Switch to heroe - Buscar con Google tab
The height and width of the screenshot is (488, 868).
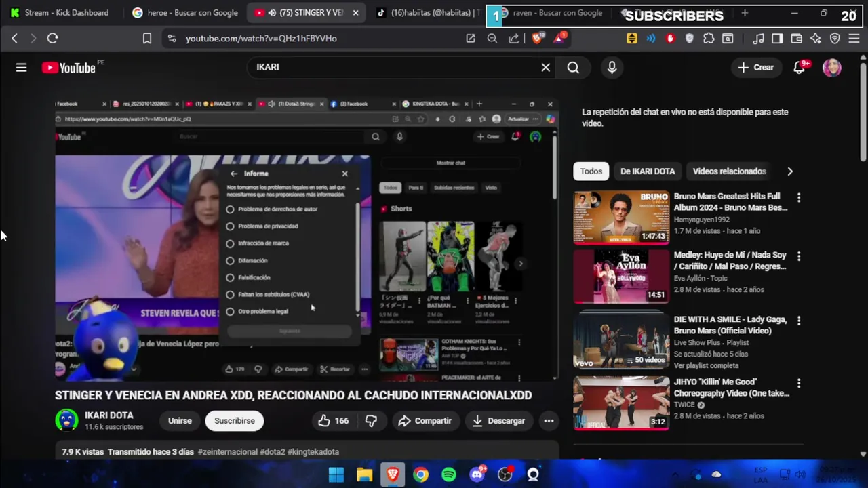click(184, 13)
